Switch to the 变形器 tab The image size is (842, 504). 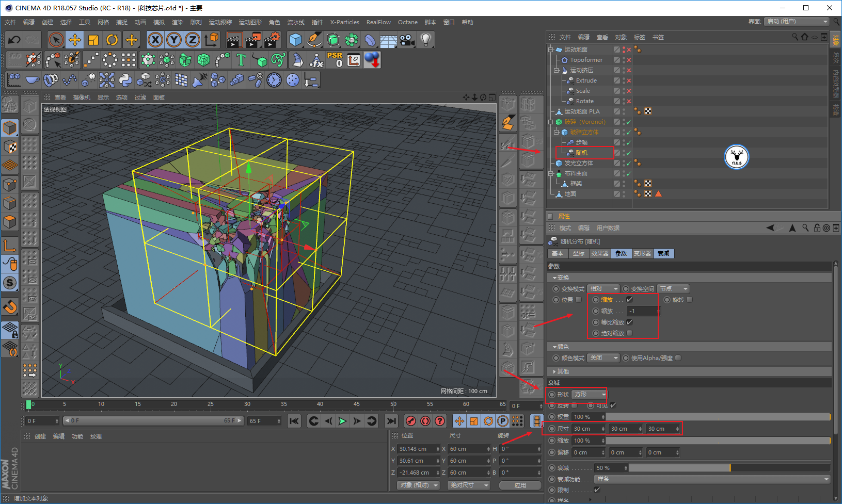(642, 253)
